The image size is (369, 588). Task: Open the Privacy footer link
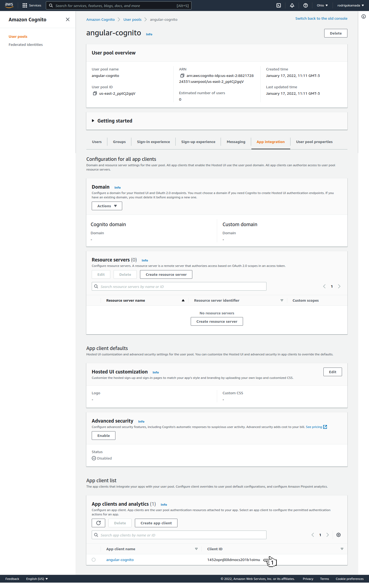point(308,579)
